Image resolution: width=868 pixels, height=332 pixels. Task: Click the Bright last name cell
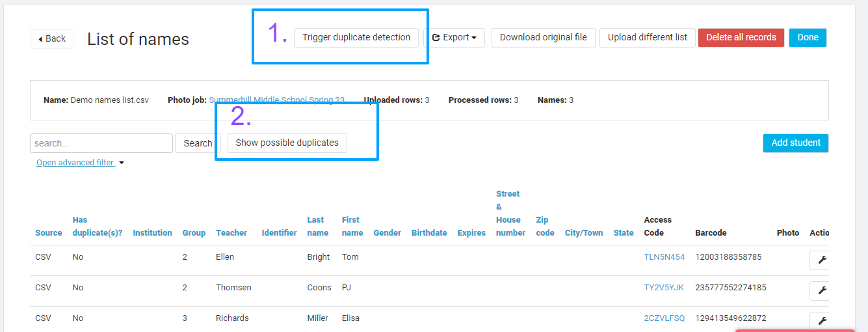319,257
